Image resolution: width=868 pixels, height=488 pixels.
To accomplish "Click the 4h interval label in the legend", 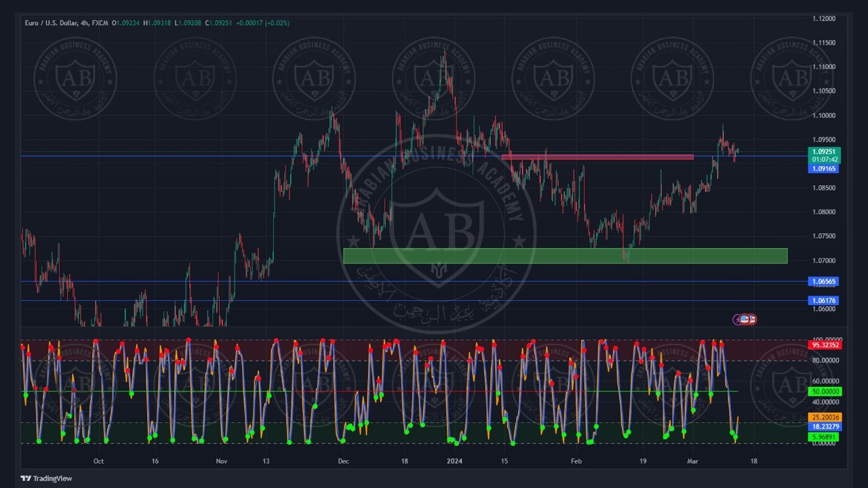I will pyautogui.click(x=84, y=23).
